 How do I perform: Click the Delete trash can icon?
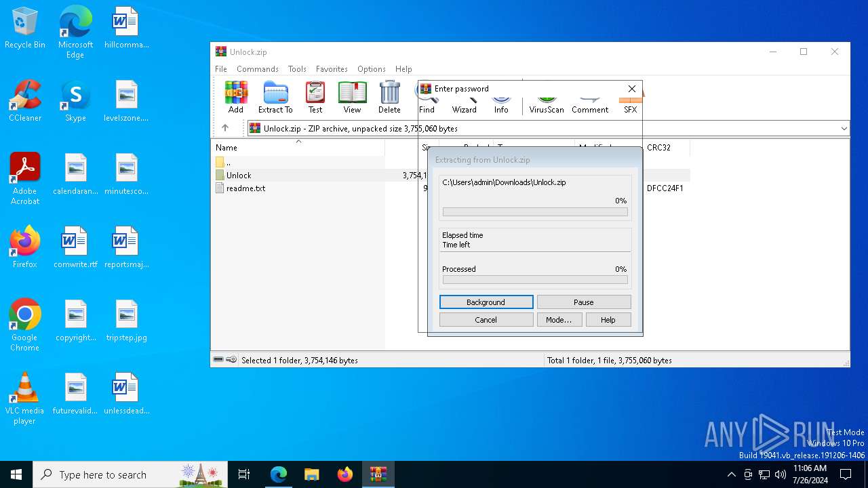[x=389, y=97]
